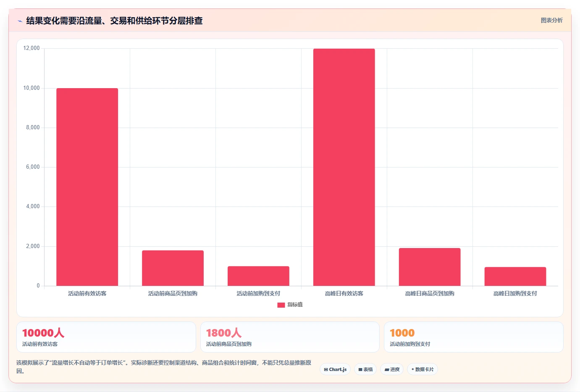Select the 进度 tag chip
Image resolution: width=580 pixels, height=392 pixels.
point(392,369)
